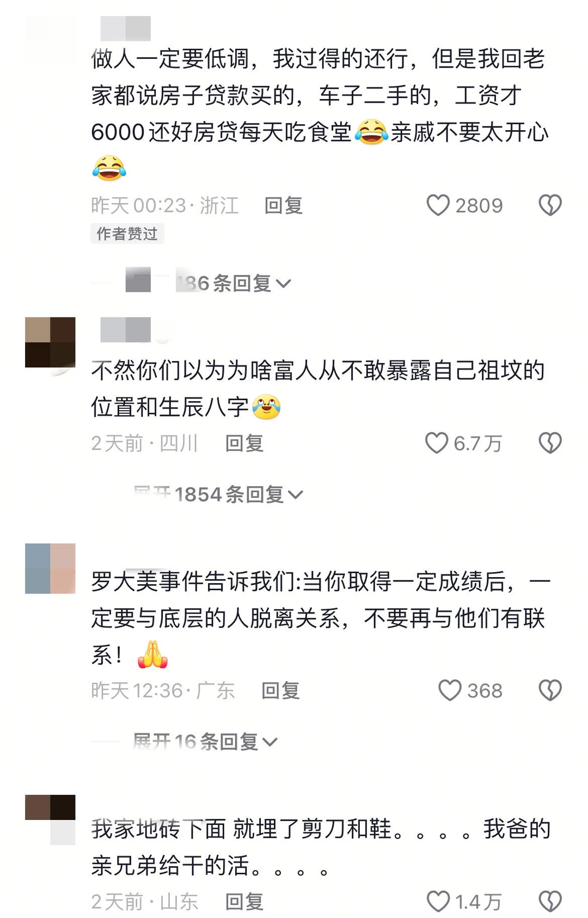This screenshot has height=918, width=588.
Task: Tap the 作者赞过 badge
Action: tap(127, 234)
